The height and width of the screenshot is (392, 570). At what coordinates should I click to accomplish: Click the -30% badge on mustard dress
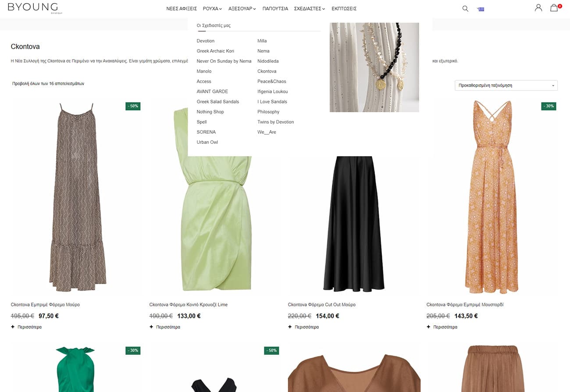[549, 106]
